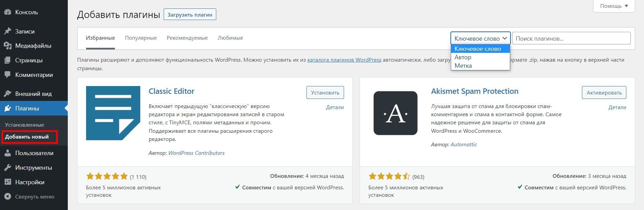Go to Медиафайлы in sidebar
This screenshot has width=644, height=210.
[34, 46]
